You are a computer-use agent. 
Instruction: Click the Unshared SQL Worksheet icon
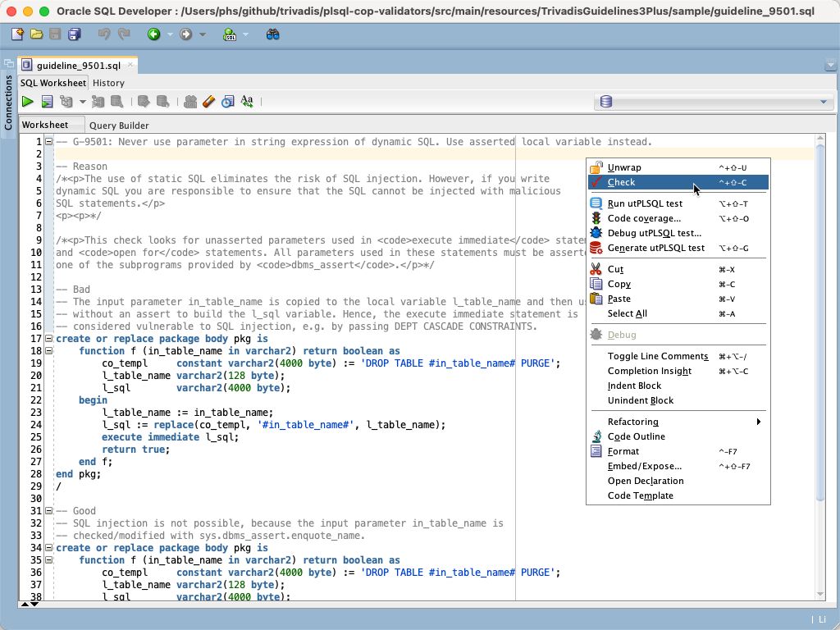[190, 101]
